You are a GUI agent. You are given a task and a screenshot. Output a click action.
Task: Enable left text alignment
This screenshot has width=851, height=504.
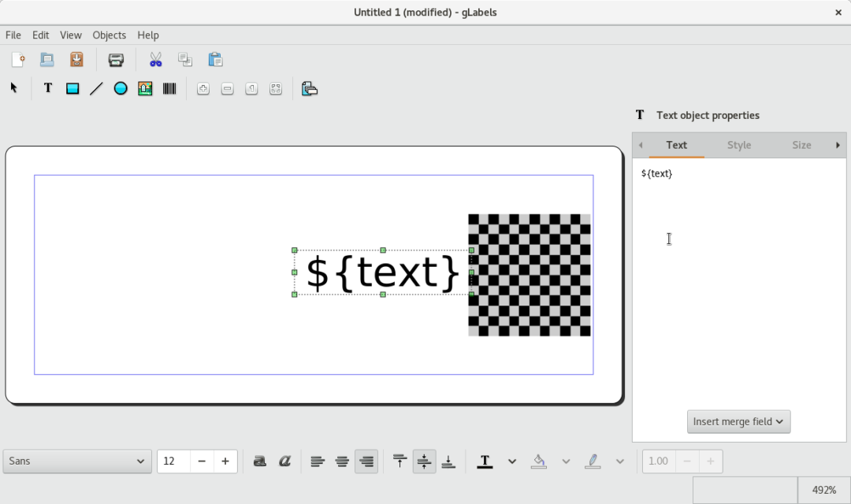[x=318, y=461]
